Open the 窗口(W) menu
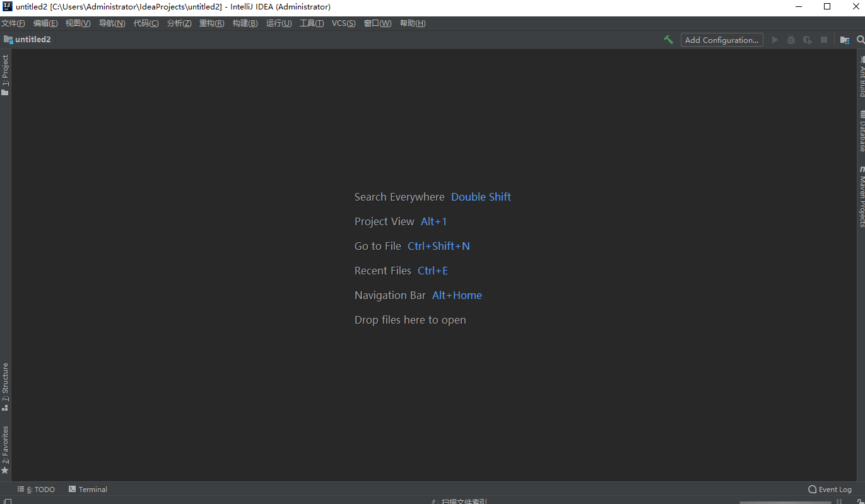This screenshot has height=504, width=865. [x=378, y=23]
